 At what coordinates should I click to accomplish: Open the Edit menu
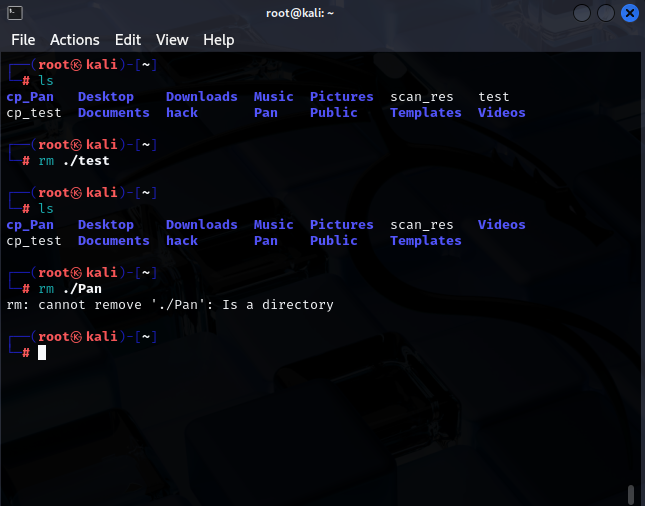(x=128, y=40)
